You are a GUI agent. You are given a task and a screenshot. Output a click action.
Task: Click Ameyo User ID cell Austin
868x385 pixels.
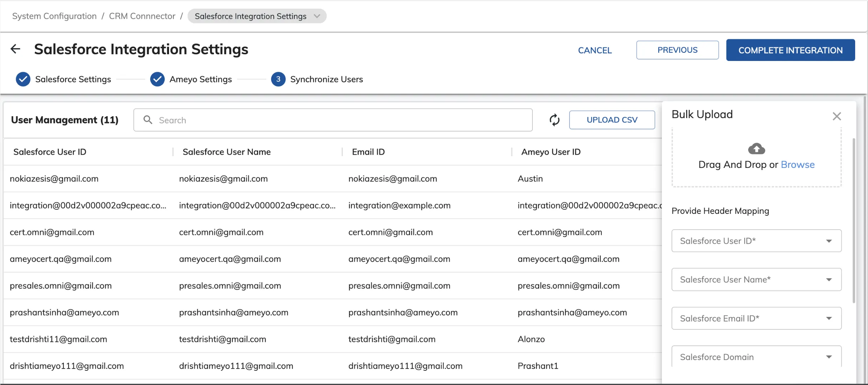(530, 179)
